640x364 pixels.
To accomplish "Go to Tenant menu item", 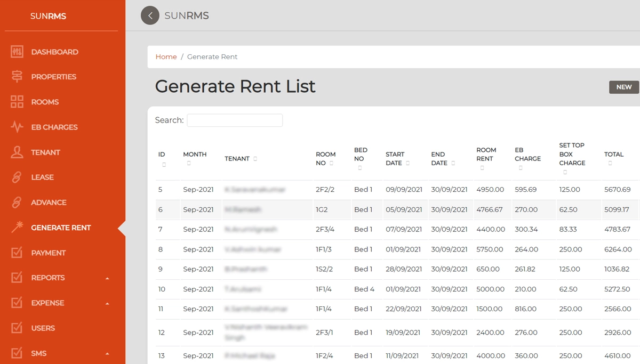I will pos(45,152).
